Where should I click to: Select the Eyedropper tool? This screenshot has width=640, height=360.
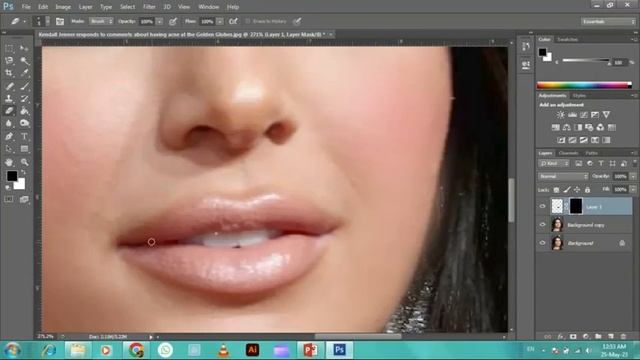click(24, 73)
